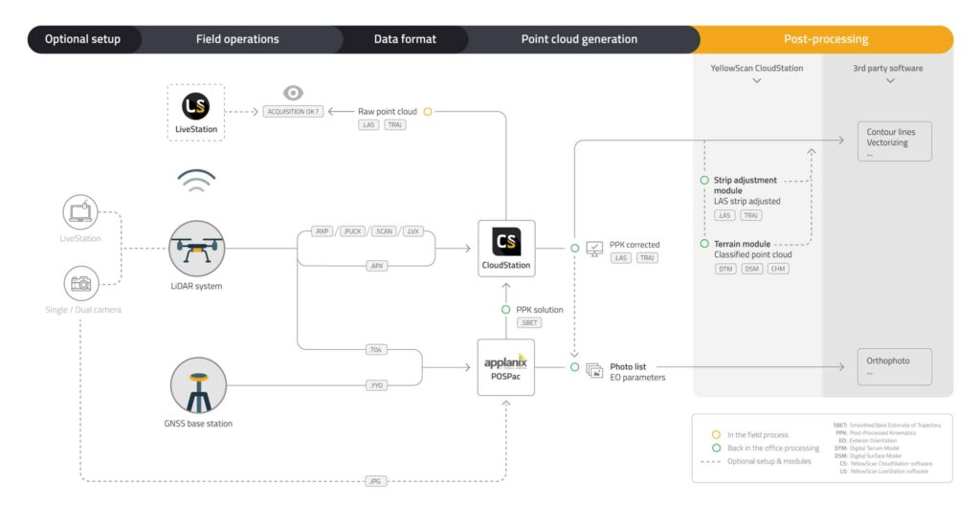This screenshot has height=524, width=980.
Task: Click the .TRAJ tag under PPK corrected
Action: coord(648,258)
